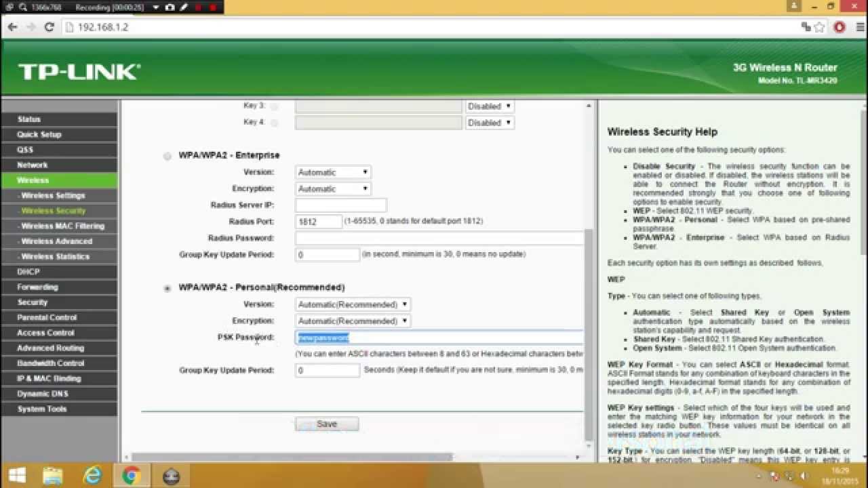Open File Explorer from the taskbar
This screenshot has width=868, height=488.
pos(52,476)
